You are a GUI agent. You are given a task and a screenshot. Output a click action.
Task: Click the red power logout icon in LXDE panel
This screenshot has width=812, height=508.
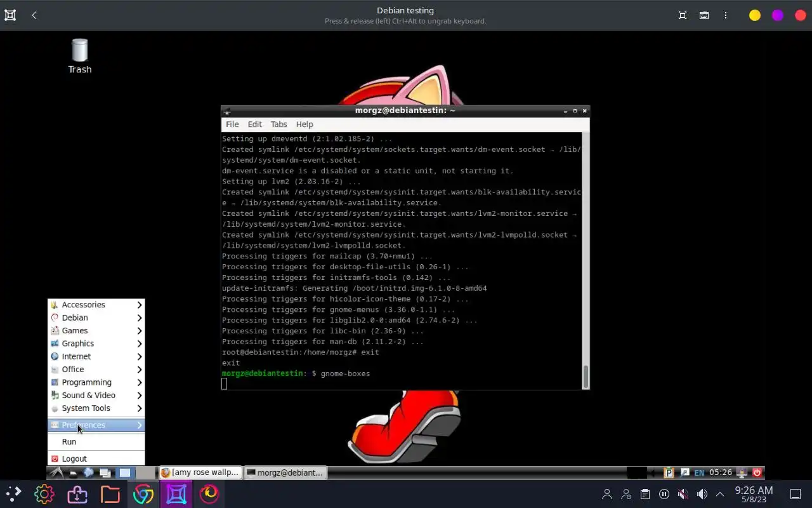(x=757, y=472)
